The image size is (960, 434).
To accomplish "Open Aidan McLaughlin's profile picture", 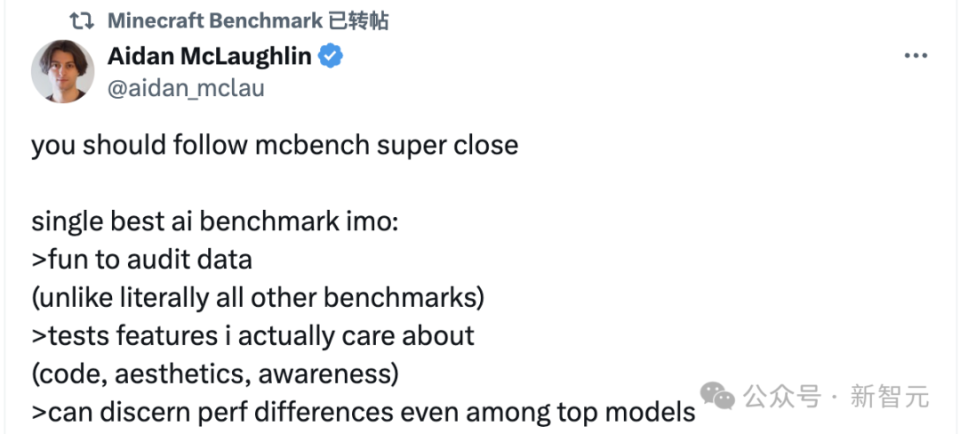I will point(63,71).
